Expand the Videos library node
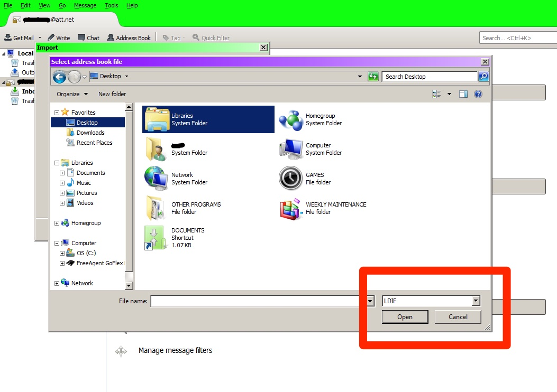The height and width of the screenshot is (392, 557). coord(62,203)
